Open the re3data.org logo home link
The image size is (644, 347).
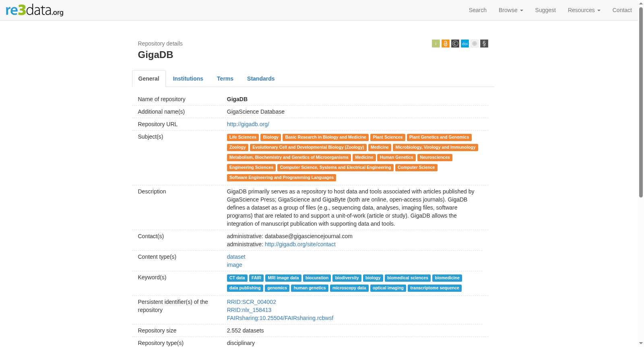coord(35,10)
